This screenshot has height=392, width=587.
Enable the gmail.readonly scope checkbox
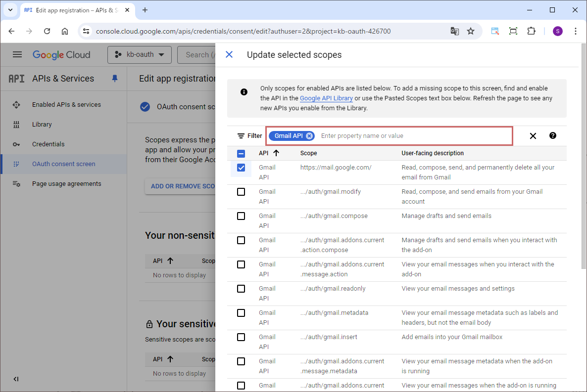(241, 289)
